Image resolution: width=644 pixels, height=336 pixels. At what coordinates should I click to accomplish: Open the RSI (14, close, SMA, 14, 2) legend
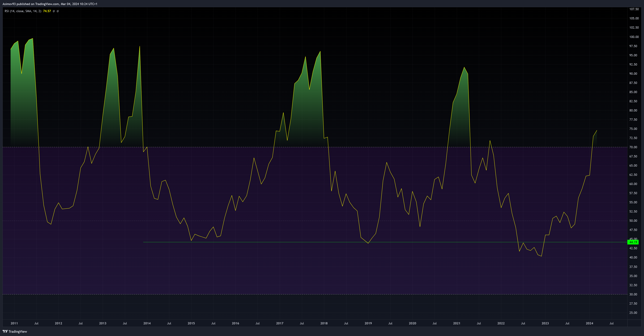point(23,11)
